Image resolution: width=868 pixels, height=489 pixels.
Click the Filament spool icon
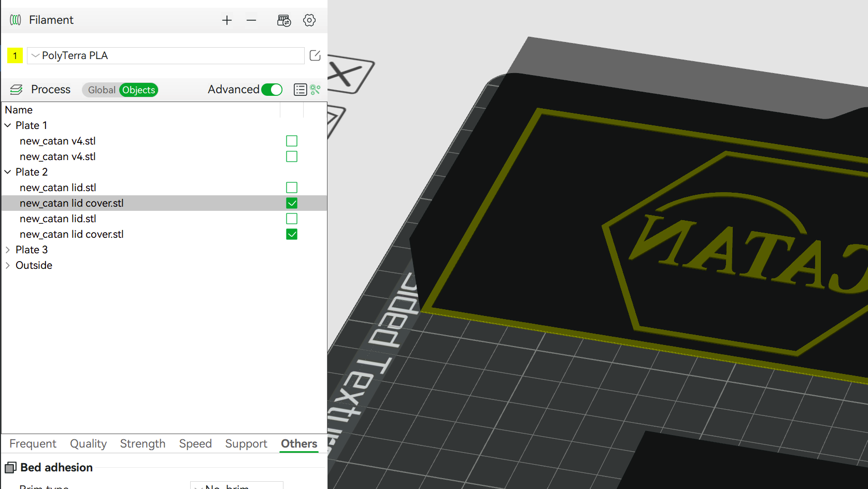tap(16, 20)
